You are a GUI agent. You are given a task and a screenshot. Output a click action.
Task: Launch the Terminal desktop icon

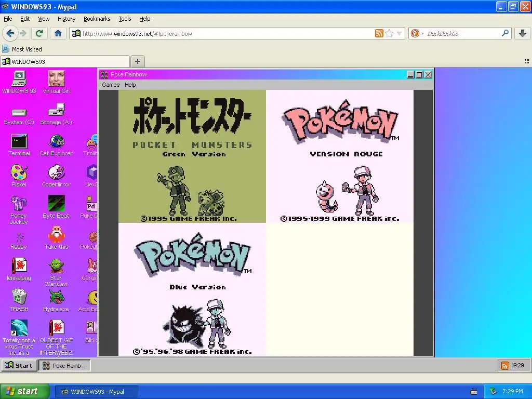(x=19, y=145)
